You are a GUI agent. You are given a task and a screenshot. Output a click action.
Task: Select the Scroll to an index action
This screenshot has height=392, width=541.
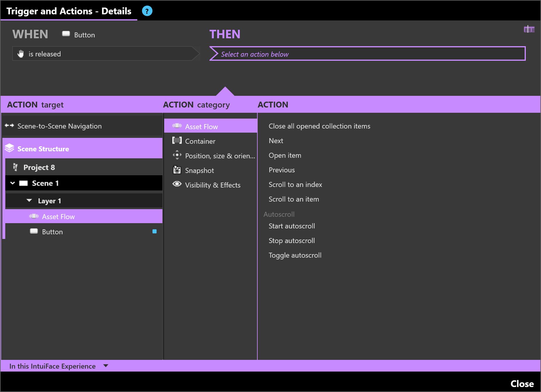coord(295,185)
